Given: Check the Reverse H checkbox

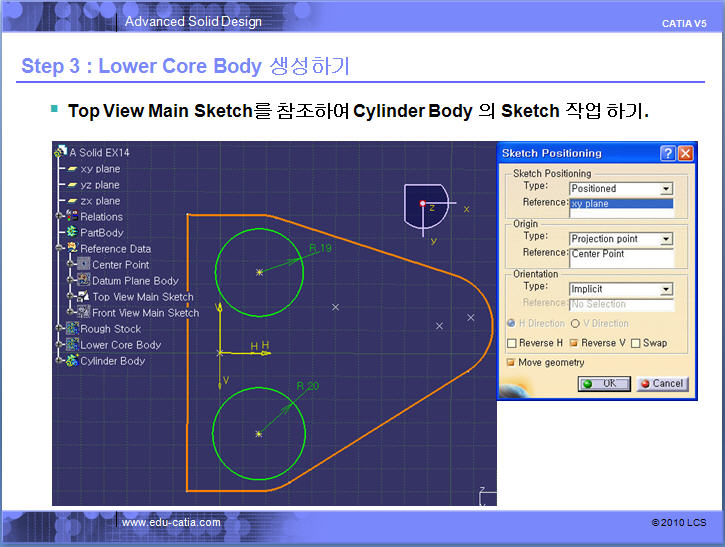Looking at the screenshot, I should click(x=512, y=343).
